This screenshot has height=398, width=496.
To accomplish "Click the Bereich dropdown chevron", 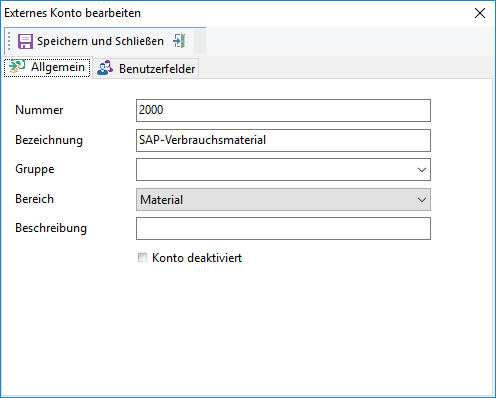I will tap(422, 200).
